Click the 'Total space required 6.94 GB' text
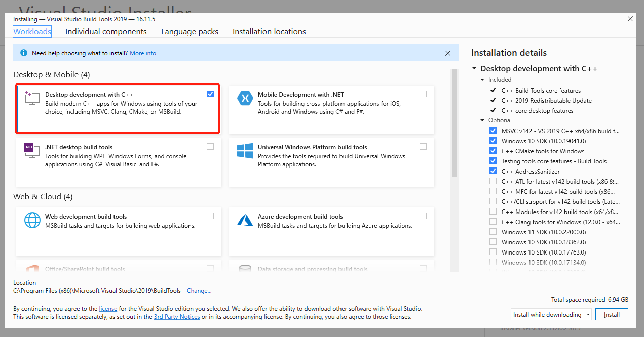 point(590,300)
